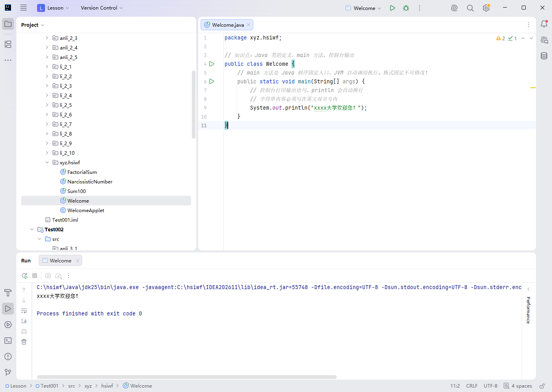This screenshot has width=552, height=392.
Task: Click the project tree vertical scrollbar
Action: click(x=193, y=104)
